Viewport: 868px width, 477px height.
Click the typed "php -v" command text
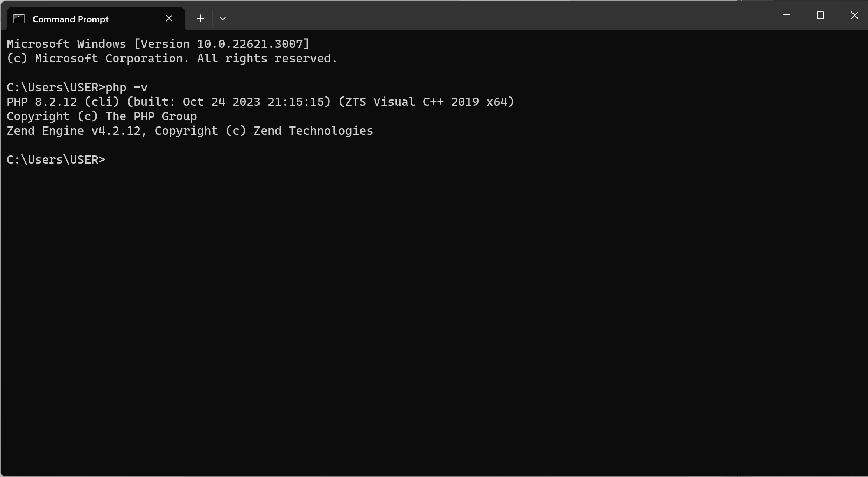coord(127,88)
